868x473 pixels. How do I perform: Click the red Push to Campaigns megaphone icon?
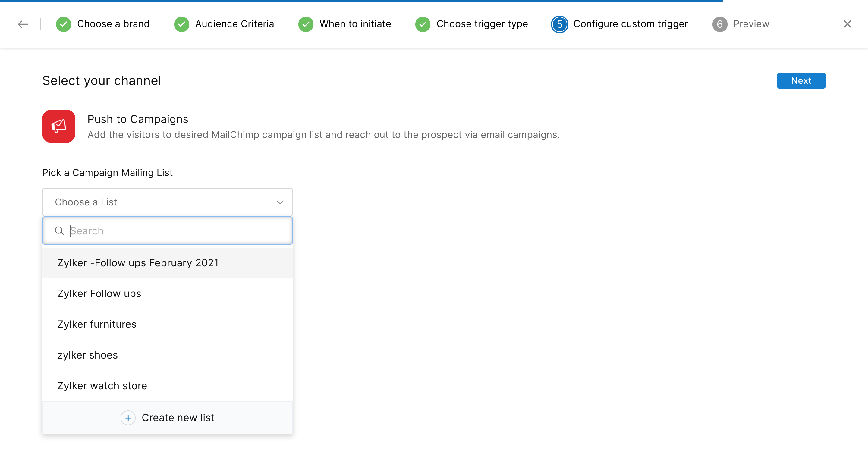(59, 126)
